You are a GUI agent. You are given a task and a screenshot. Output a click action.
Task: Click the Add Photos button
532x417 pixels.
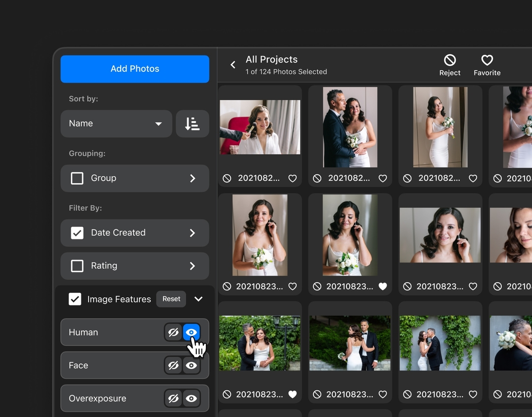coord(134,69)
